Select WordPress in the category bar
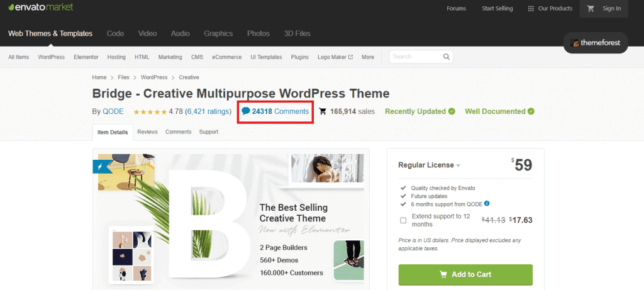Viewport: 644px width, 290px height. (52, 57)
